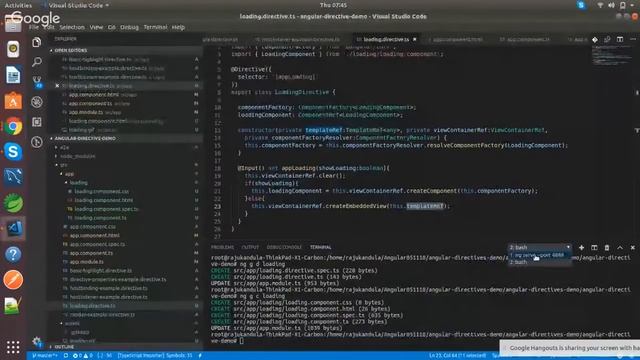Open the Extensions view in the activity bar
640x360 pixels.
37,122
